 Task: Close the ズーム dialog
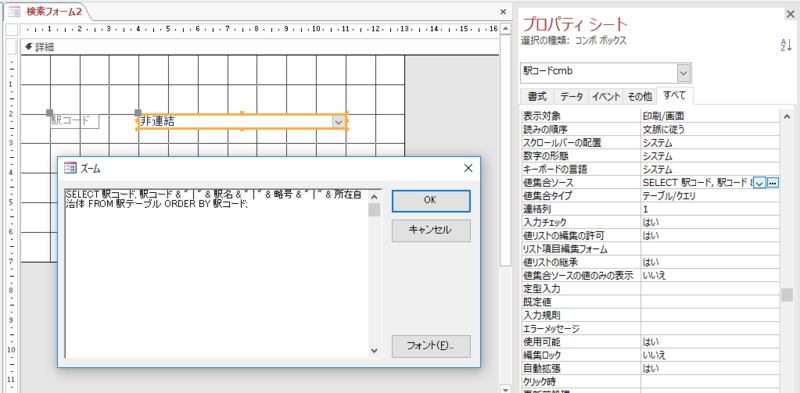pos(467,168)
